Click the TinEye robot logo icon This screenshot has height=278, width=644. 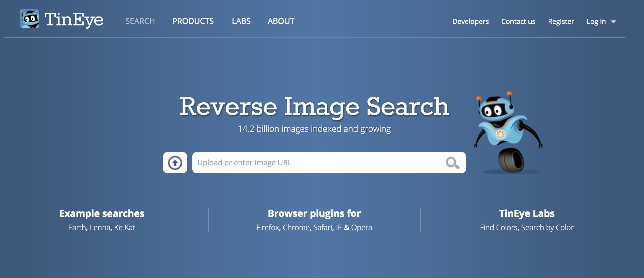tap(29, 19)
